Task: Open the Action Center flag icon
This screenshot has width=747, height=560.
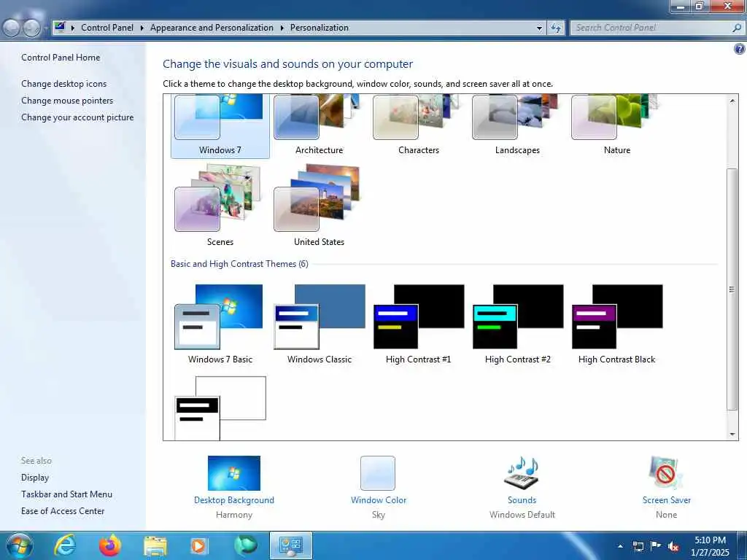Action: coord(656,545)
